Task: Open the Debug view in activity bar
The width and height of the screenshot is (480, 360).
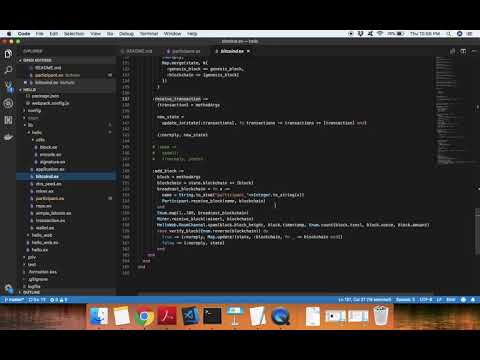Action: (x=8, y=103)
